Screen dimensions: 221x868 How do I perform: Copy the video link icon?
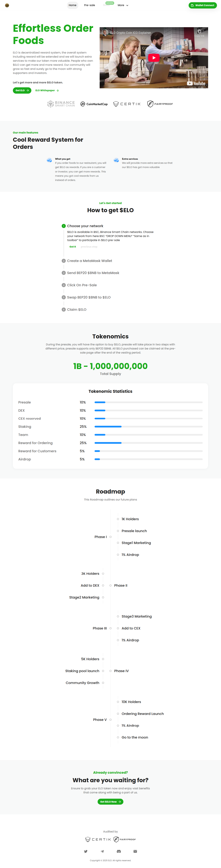point(199,32)
